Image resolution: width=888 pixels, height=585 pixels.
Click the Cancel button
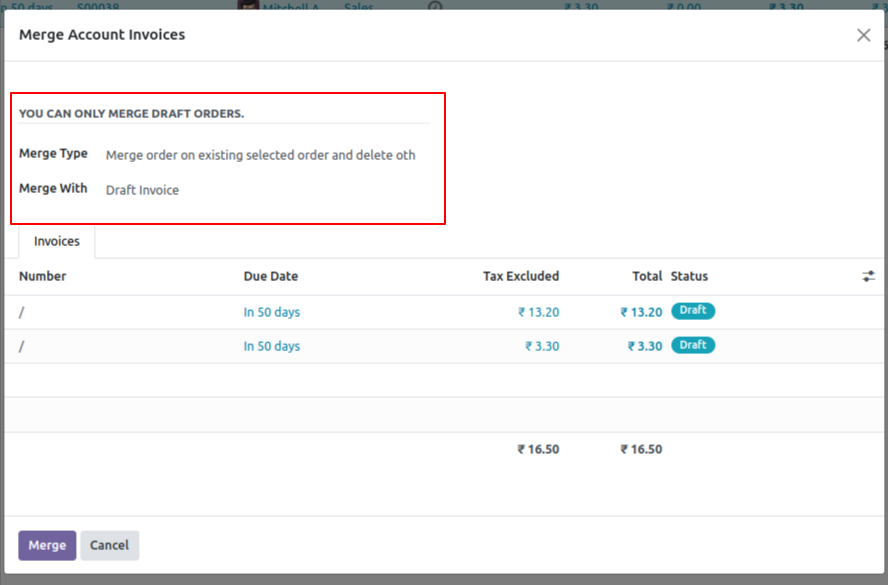[x=109, y=545]
